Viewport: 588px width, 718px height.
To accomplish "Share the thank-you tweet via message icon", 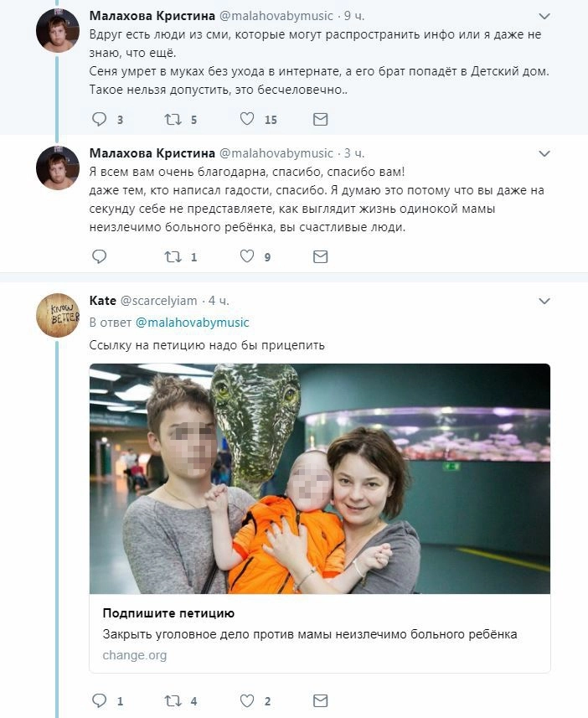I will (320, 256).
